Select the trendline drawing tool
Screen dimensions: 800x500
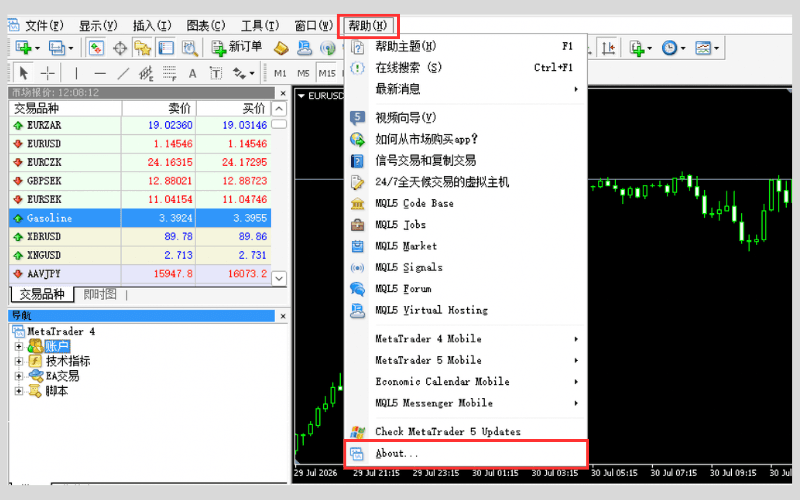click(x=123, y=73)
